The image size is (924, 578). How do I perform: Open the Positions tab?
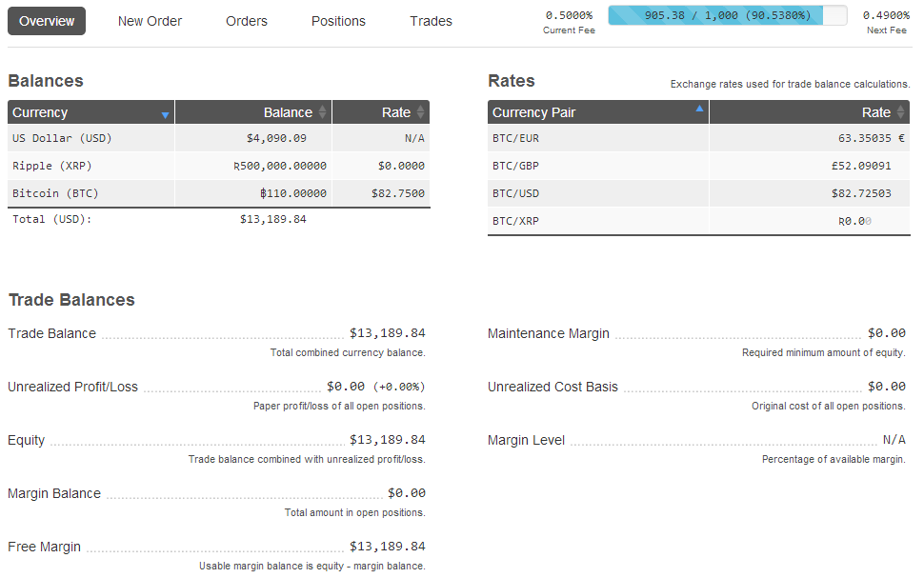(x=338, y=21)
